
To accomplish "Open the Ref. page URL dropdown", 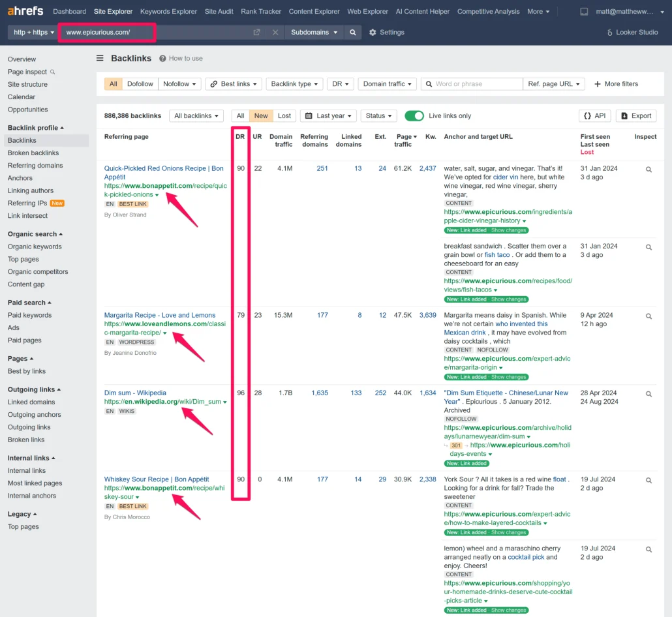I will (553, 84).
